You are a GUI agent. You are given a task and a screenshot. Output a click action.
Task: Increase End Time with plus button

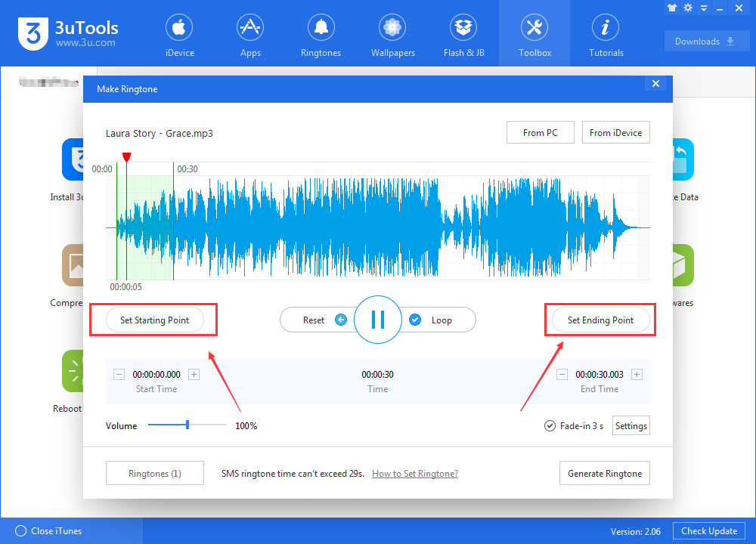pyautogui.click(x=637, y=375)
